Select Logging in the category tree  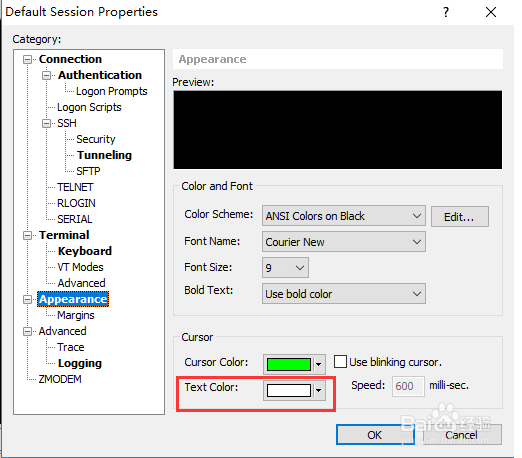tap(80, 363)
